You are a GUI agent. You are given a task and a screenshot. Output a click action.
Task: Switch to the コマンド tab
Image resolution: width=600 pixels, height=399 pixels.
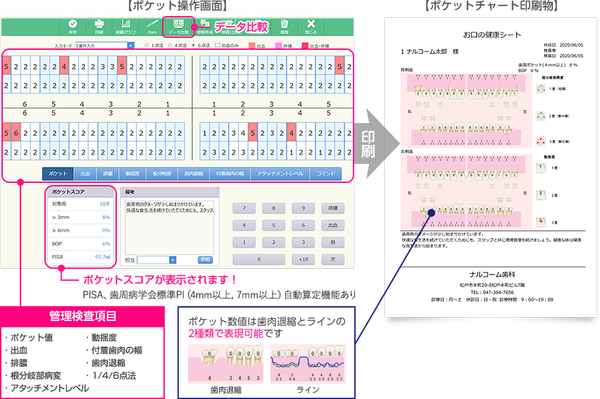tap(326, 174)
